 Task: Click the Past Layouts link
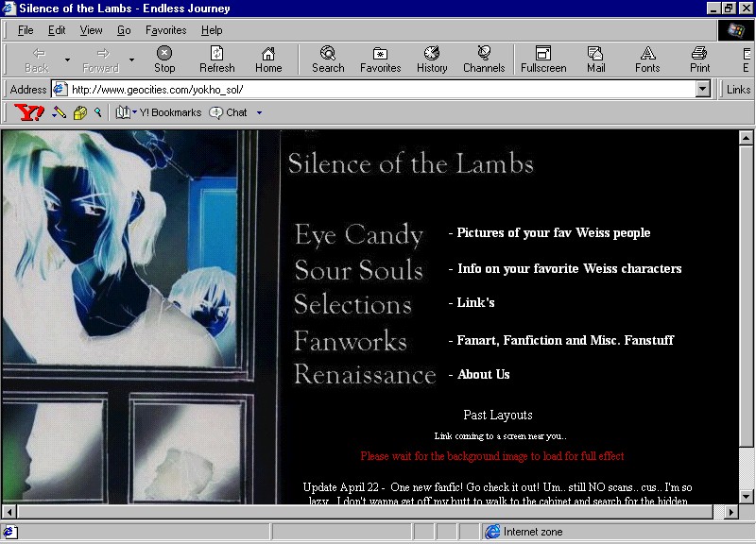pyautogui.click(x=498, y=415)
